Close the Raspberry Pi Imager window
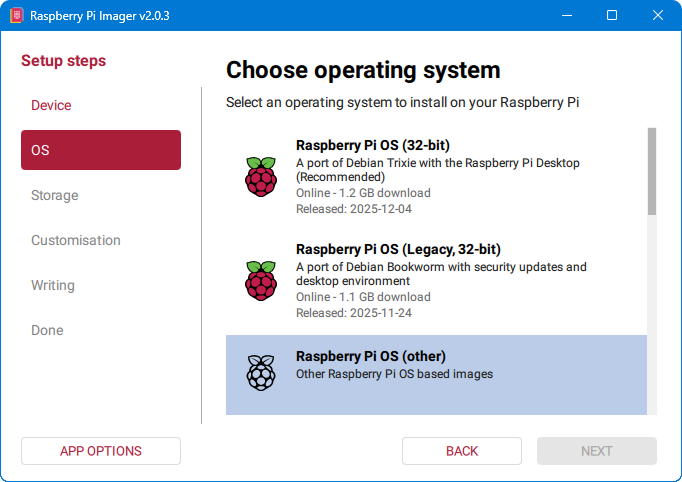 (x=657, y=16)
